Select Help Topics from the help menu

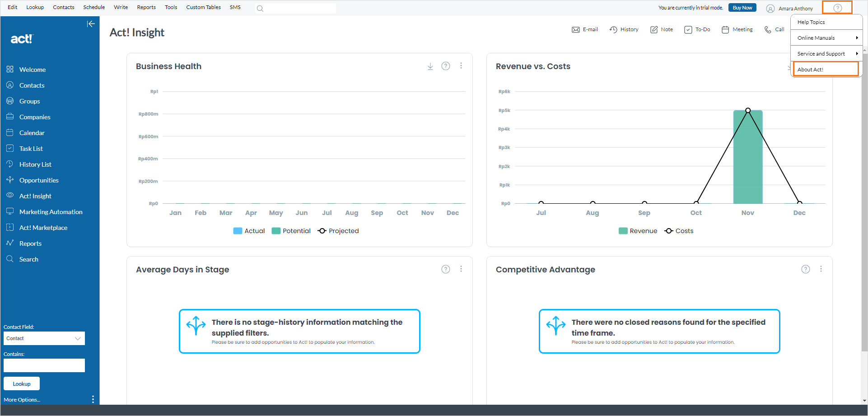(826, 22)
